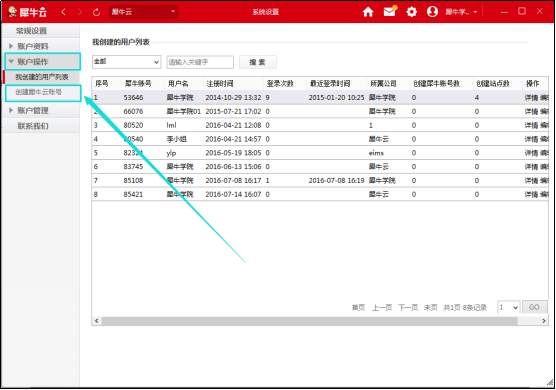Open the 犀牛云 dropdown in title bar
This screenshot has width=556, height=390.
143,12
